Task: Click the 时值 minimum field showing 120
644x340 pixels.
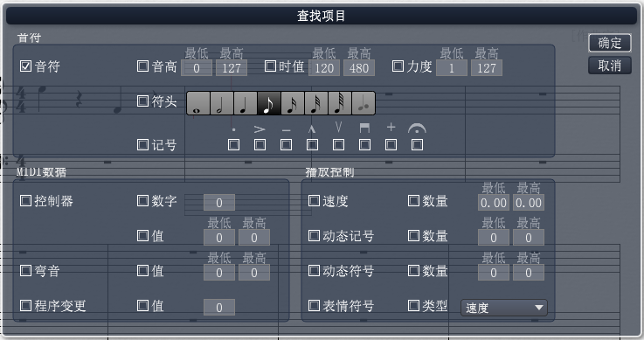Action: click(x=324, y=68)
